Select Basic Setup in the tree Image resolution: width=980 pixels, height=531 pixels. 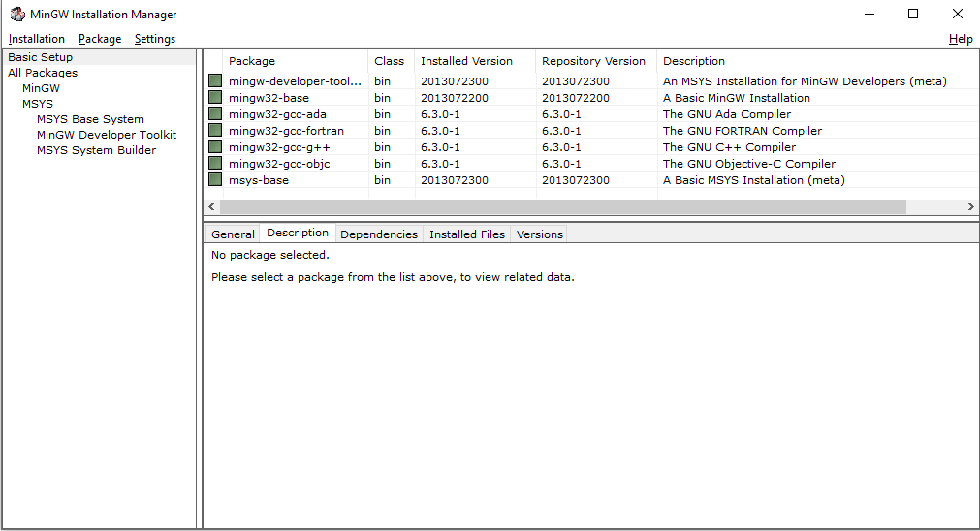40,57
